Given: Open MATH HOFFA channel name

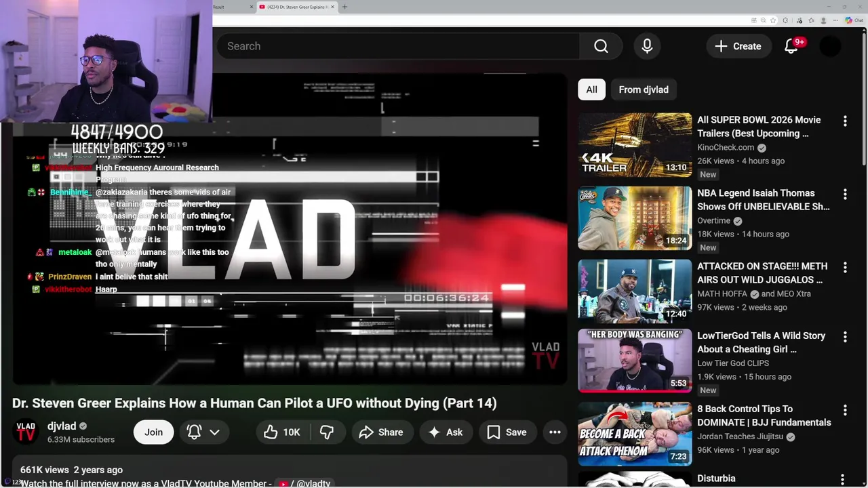Looking at the screenshot, I should pyautogui.click(x=723, y=294).
